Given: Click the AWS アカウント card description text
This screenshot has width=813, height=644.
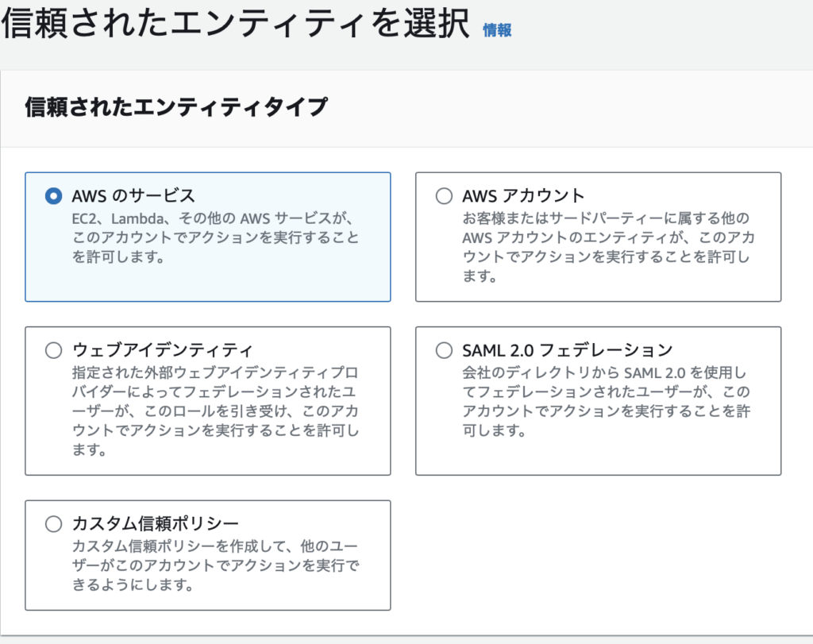Looking at the screenshot, I should (x=609, y=247).
